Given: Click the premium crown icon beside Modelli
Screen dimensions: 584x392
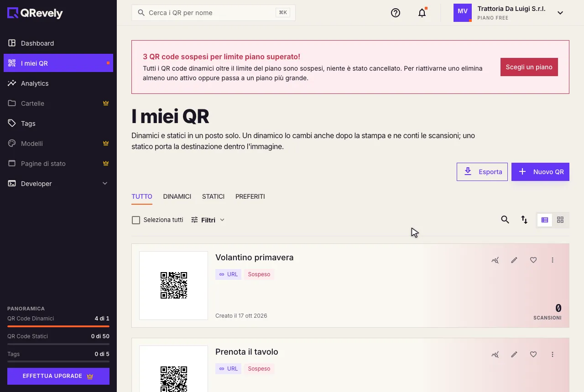Looking at the screenshot, I should (x=106, y=144).
